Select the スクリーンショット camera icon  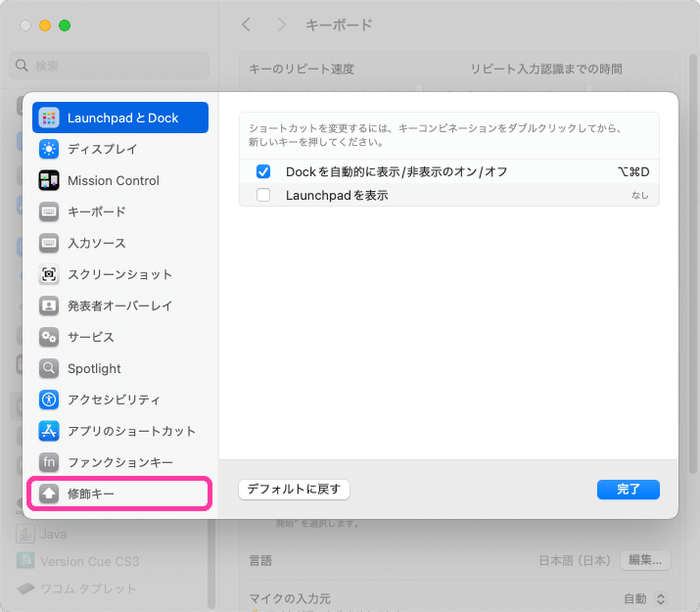point(50,274)
